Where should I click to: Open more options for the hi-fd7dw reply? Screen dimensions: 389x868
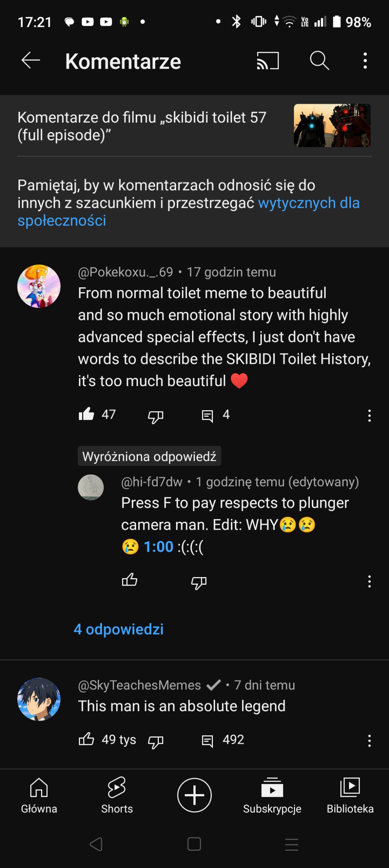coord(369,581)
